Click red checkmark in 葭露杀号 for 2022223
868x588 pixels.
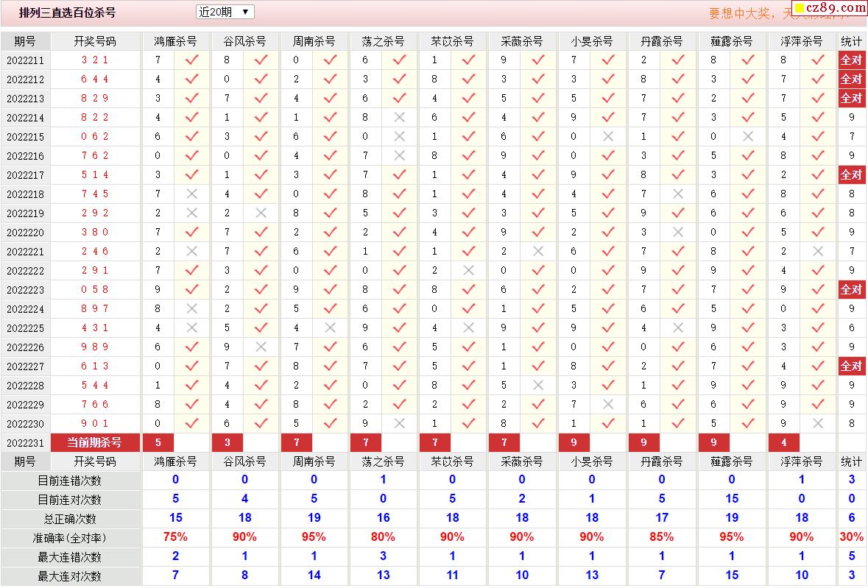coord(748,289)
